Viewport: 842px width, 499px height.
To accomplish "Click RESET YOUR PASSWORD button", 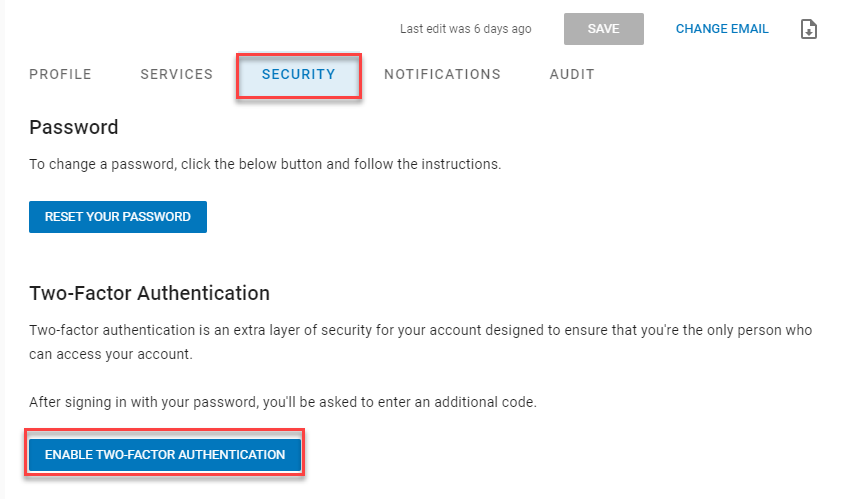I will (118, 217).
